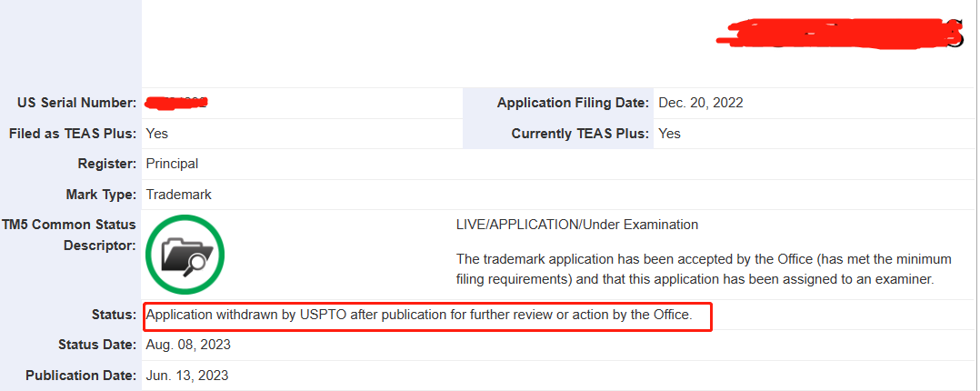Click the Publication Date label

(x=81, y=376)
